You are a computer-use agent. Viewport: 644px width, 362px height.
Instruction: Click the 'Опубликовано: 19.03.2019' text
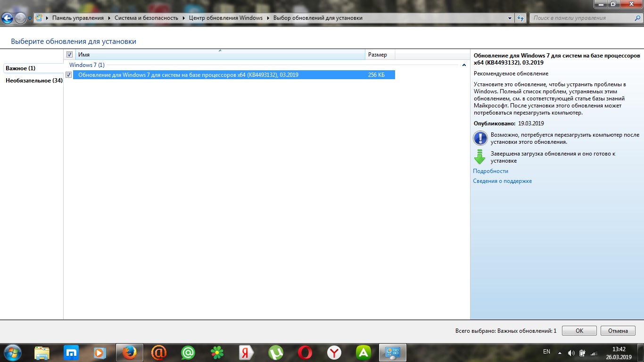pos(509,123)
